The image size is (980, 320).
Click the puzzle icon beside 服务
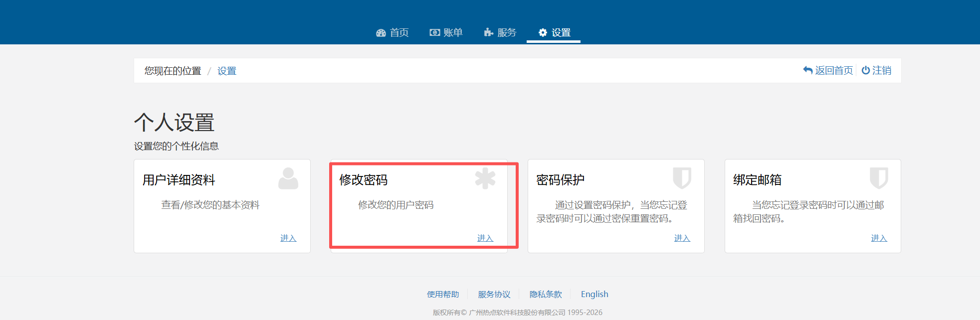[x=488, y=33]
